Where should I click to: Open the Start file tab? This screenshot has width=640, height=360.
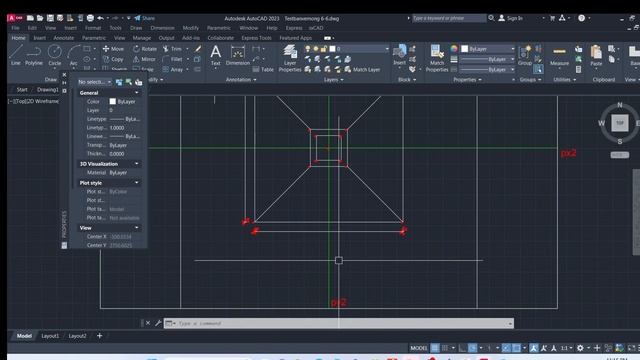pyautogui.click(x=22, y=89)
